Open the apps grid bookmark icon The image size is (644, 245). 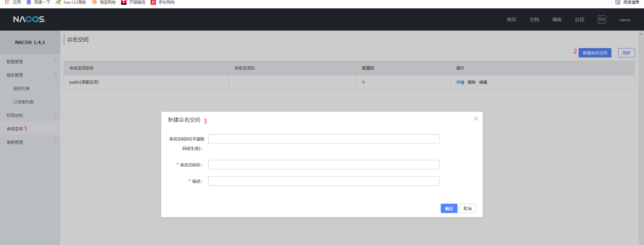pyautogui.click(x=7, y=2)
